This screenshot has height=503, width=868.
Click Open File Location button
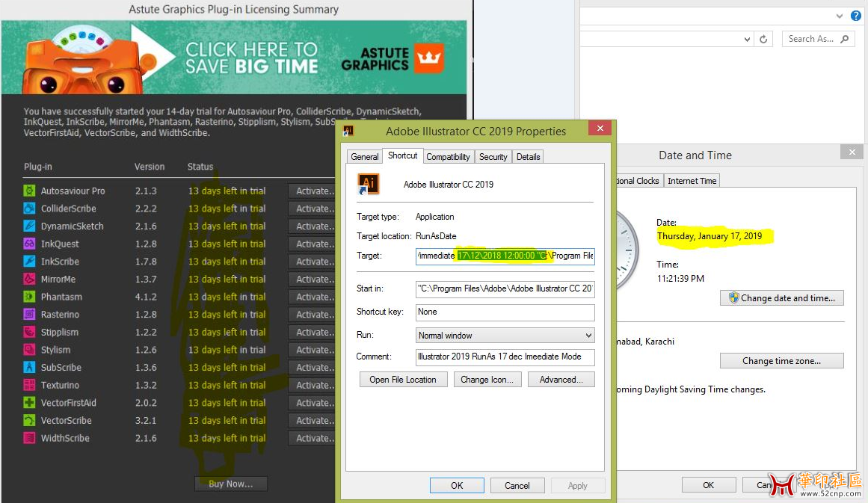(x=403, y=380)
